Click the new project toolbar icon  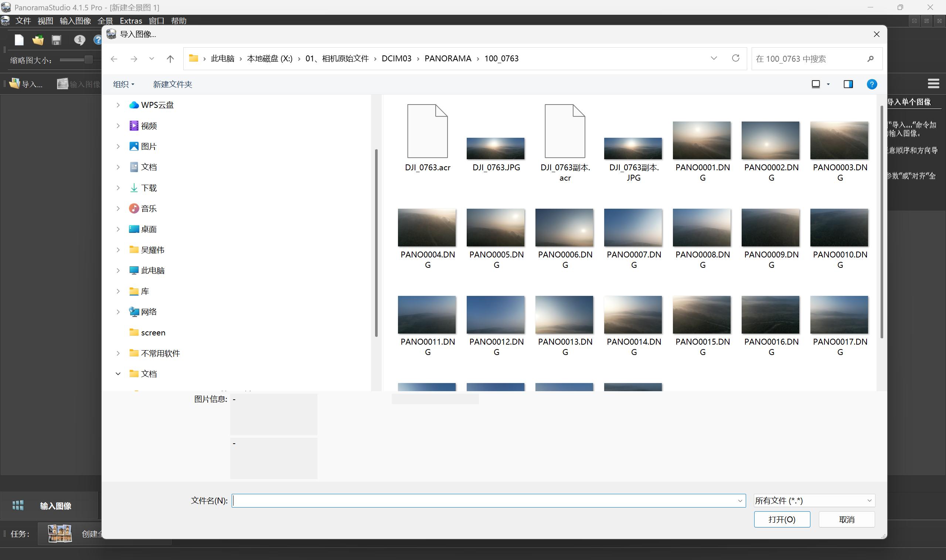point(19,40)
